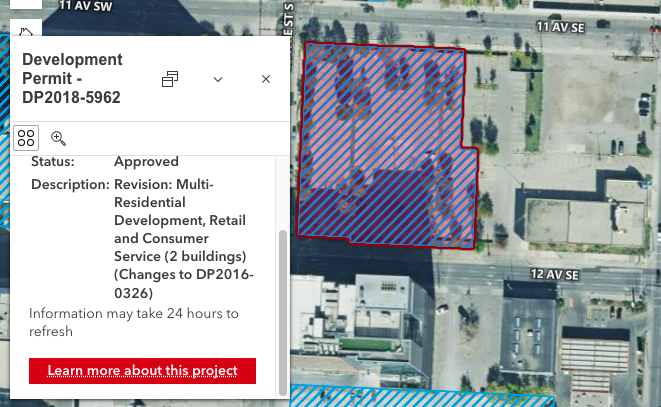
Task: Click the Status field label
Action: pyautogui.click(x=52, y=161)
